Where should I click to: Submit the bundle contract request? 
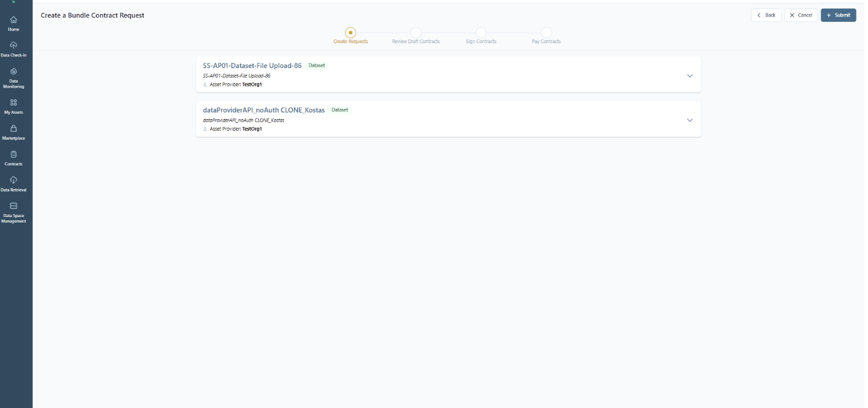tap(838, 15)
